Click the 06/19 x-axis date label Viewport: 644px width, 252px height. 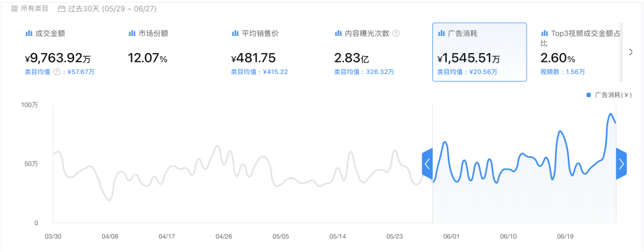[565, 237]
